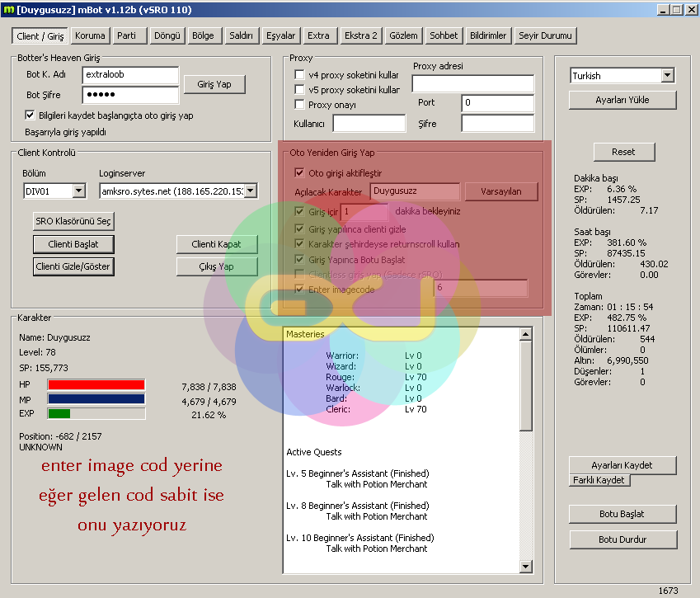Click Ayarları Kaydet button
700x598 pixels.
click(622, 465)
